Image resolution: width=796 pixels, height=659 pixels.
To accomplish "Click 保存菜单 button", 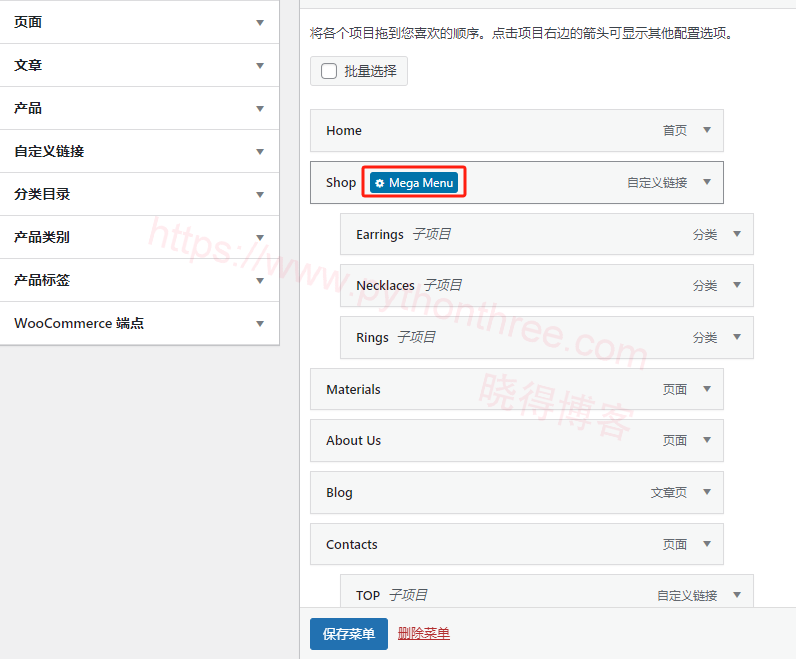I will click(348, 634).
